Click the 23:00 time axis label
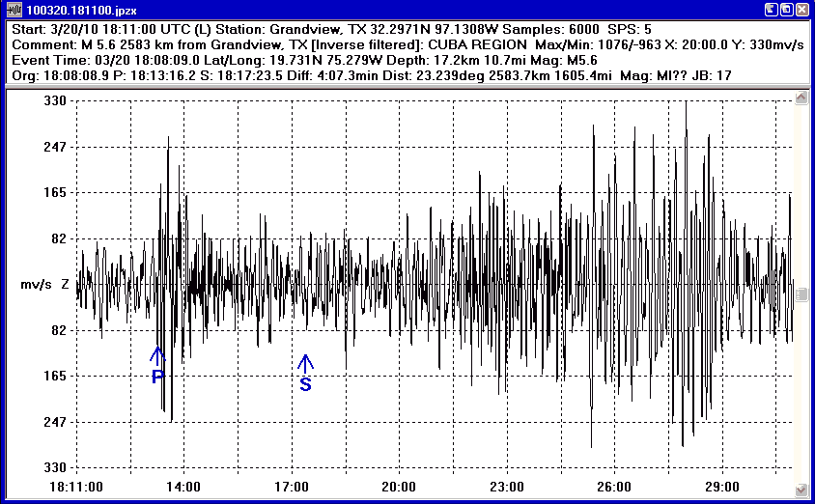Image resolution: width=815 pixels, height=504 pixels. point(507,487)
